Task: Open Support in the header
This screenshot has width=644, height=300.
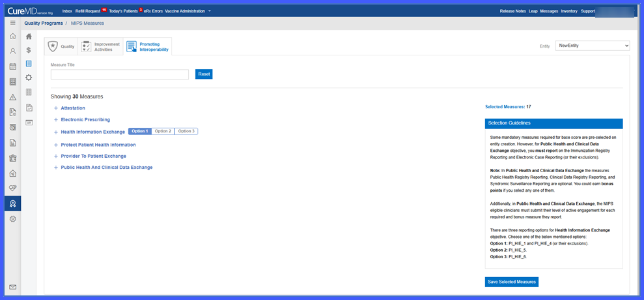Action: coord(588,11)
